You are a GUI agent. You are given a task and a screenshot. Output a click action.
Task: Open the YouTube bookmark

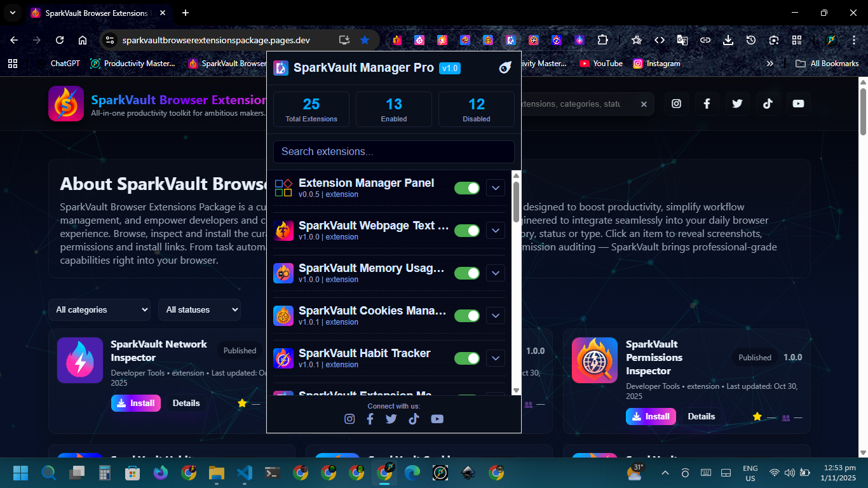pos(601,64)
